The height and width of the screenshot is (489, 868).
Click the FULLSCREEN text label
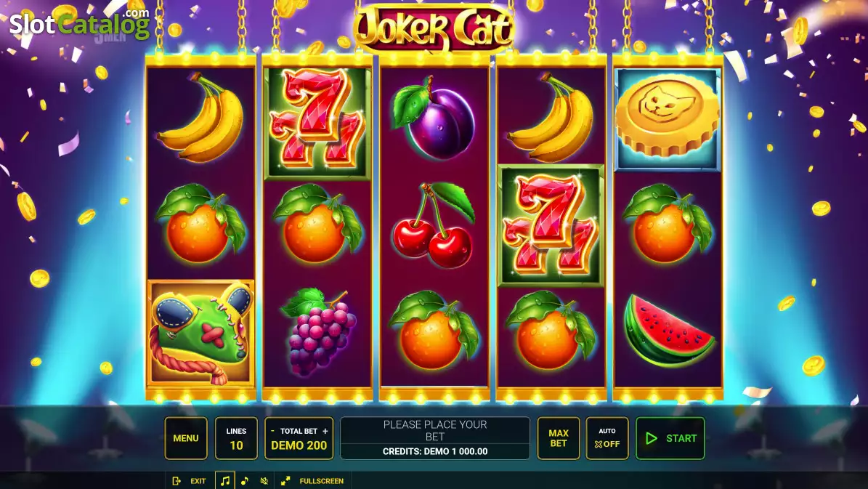(322, 481)
